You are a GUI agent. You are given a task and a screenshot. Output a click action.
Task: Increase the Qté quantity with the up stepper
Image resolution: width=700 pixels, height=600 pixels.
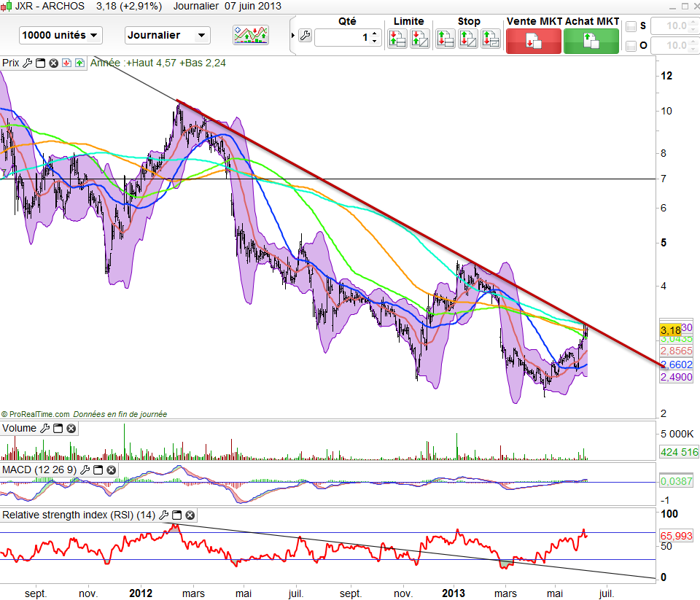375,33
